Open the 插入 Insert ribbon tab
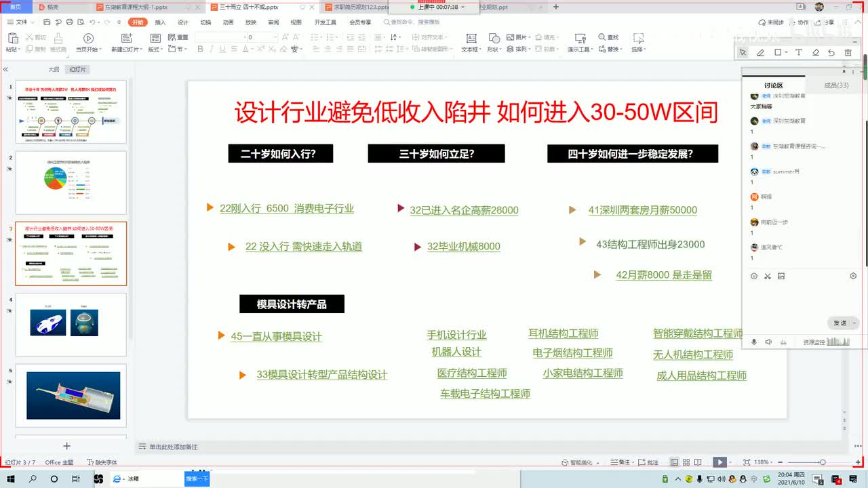 pos(160,22)
